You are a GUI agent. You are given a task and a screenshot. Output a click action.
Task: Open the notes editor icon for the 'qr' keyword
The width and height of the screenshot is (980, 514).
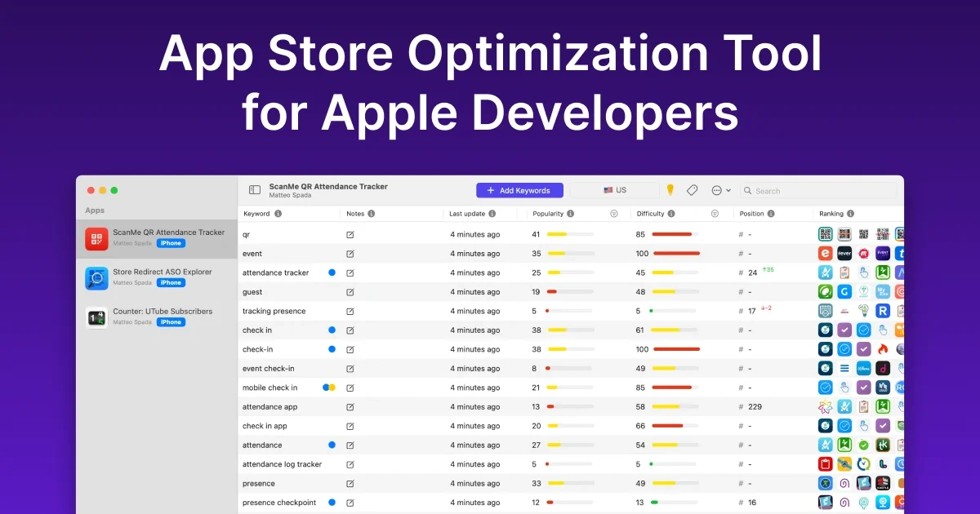(350, 234)
